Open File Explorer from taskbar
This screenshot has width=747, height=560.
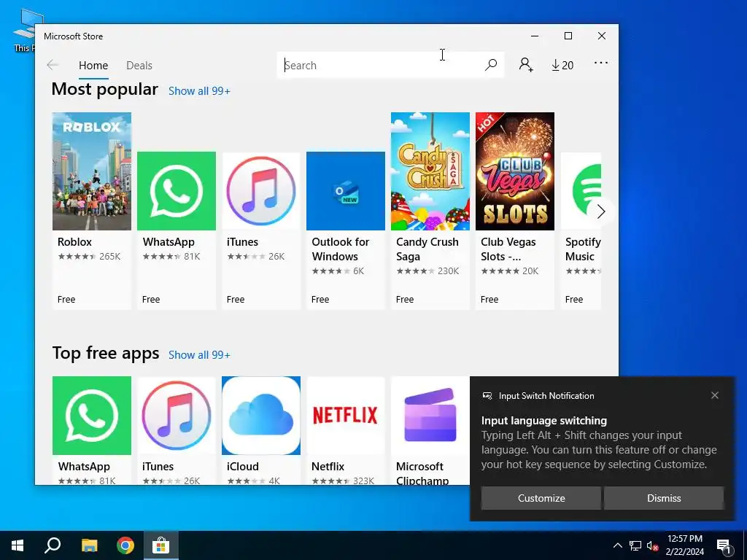coord(89,545)
